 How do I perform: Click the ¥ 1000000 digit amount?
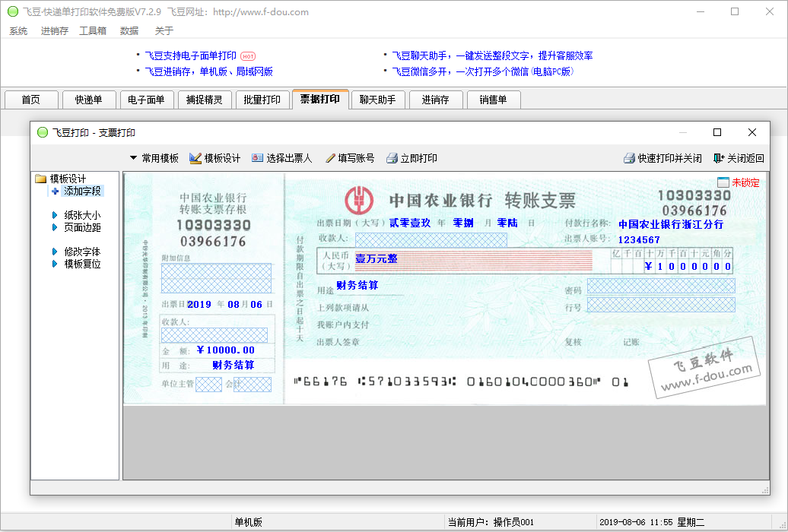click(x=688, y=267)
